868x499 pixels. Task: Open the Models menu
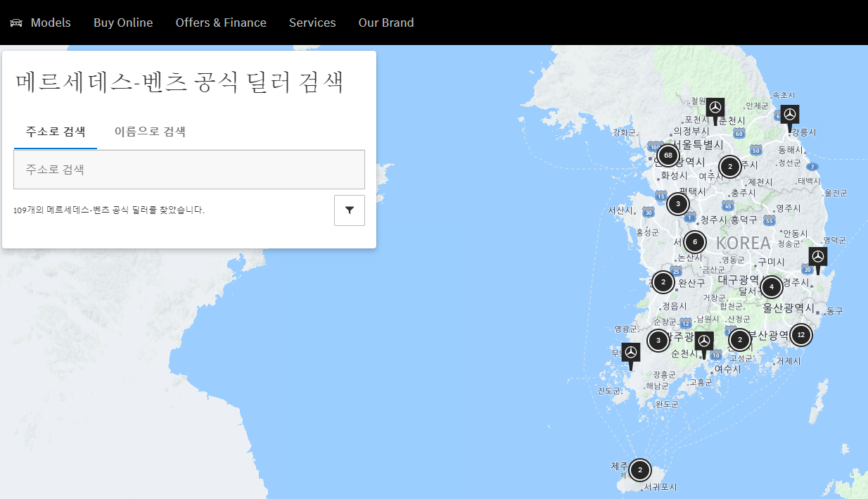tap(51, 23)
